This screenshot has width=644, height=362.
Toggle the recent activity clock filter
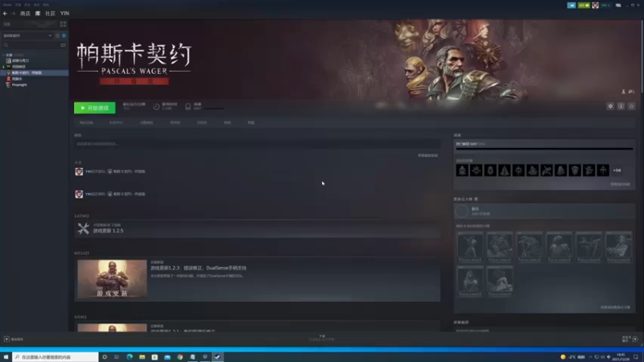coord(57,35)
